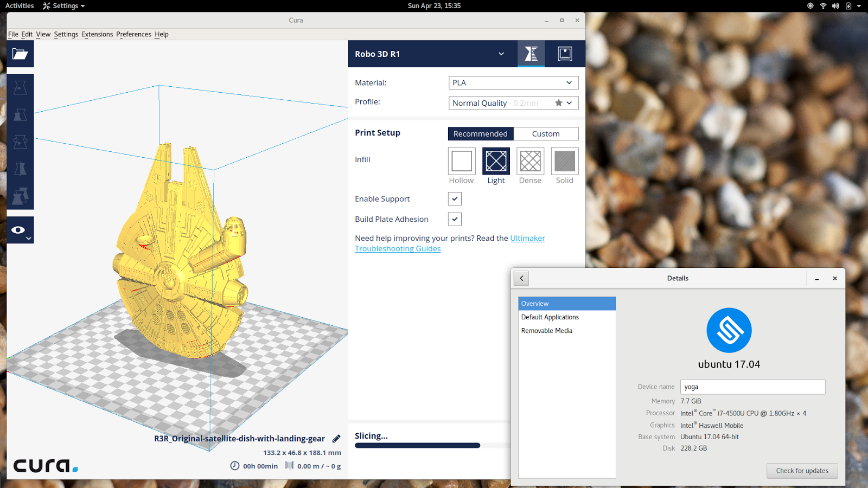Viewport: 868px width, 488px height.
Task: Click the Memory value 7.7 GiB
Action: pos(691,401)
